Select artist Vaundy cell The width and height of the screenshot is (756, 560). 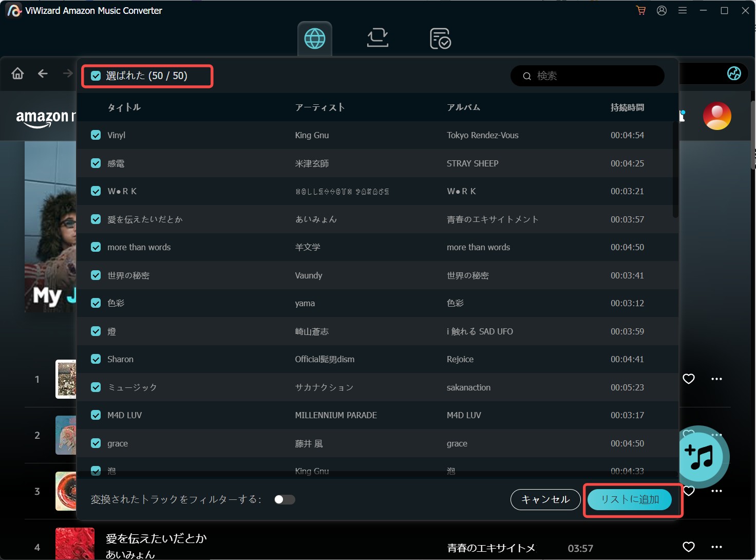tap(309, 275)
